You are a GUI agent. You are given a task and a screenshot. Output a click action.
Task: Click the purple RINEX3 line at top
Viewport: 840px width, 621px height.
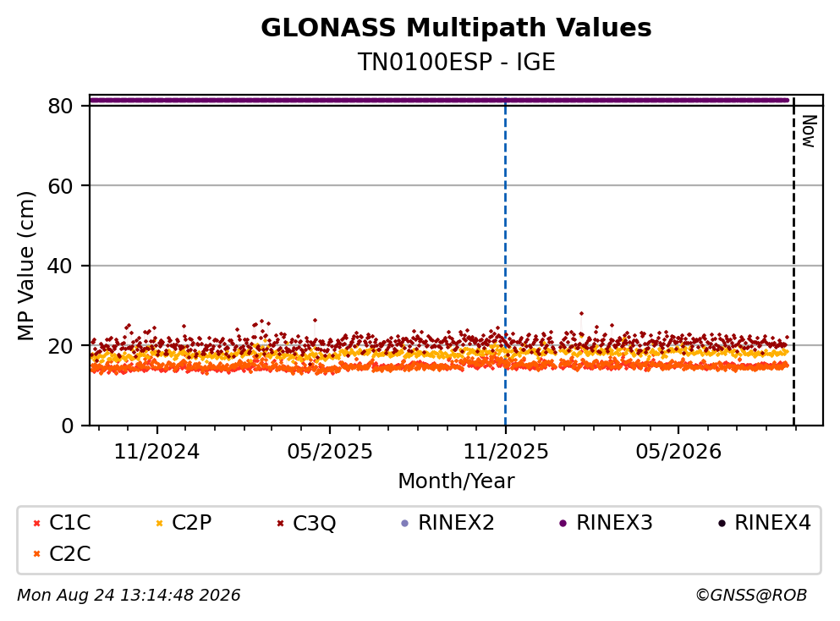[x=439, y=100]
